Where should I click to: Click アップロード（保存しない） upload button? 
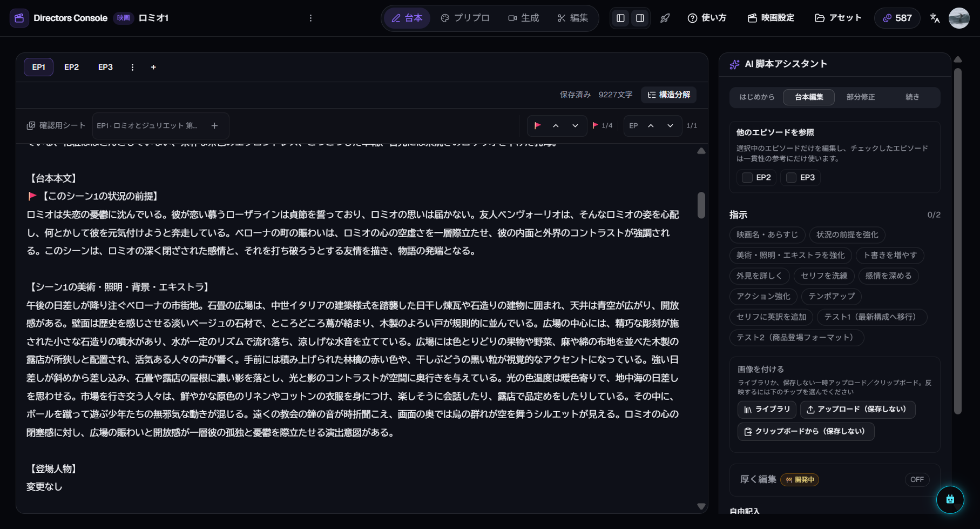[857, 409]
